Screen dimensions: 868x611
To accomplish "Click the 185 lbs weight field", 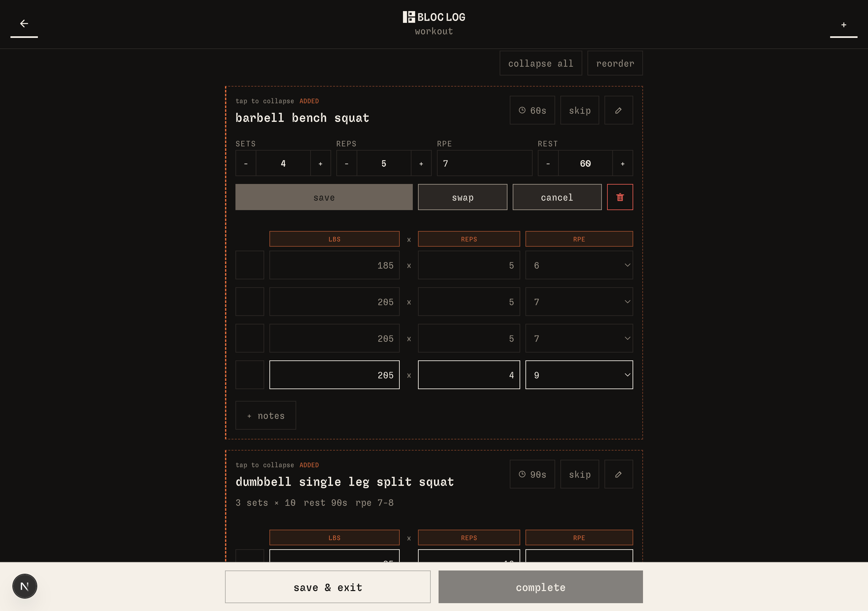I will pos(334,265).
